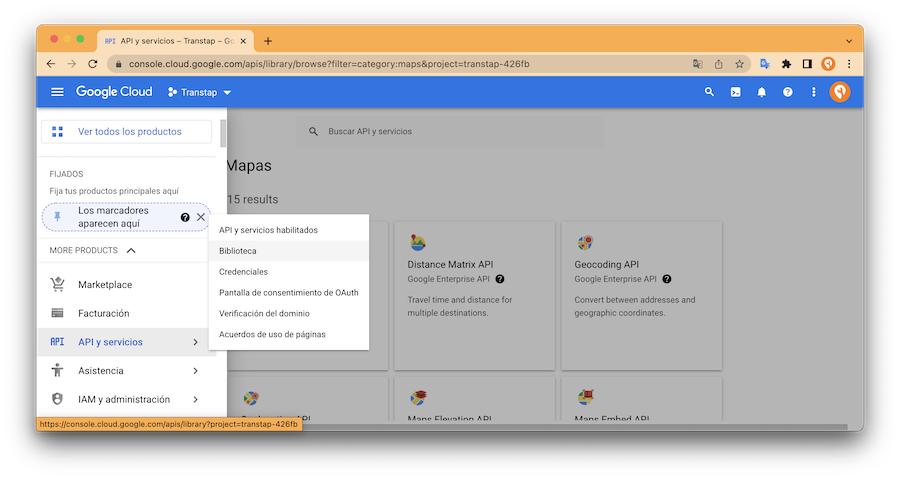Click the browser address bar URL
Screen dimensions: 900x479
coord(329,64)
